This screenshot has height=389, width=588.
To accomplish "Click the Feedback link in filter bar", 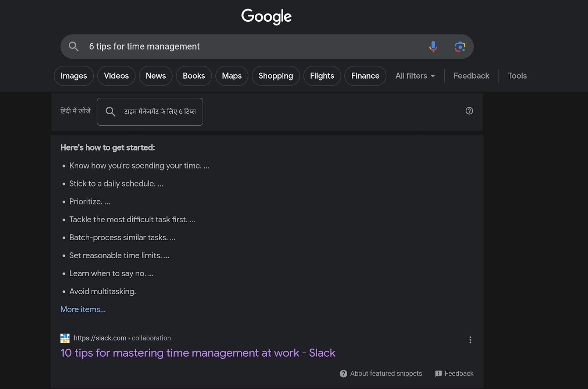I will coord(471,76).
